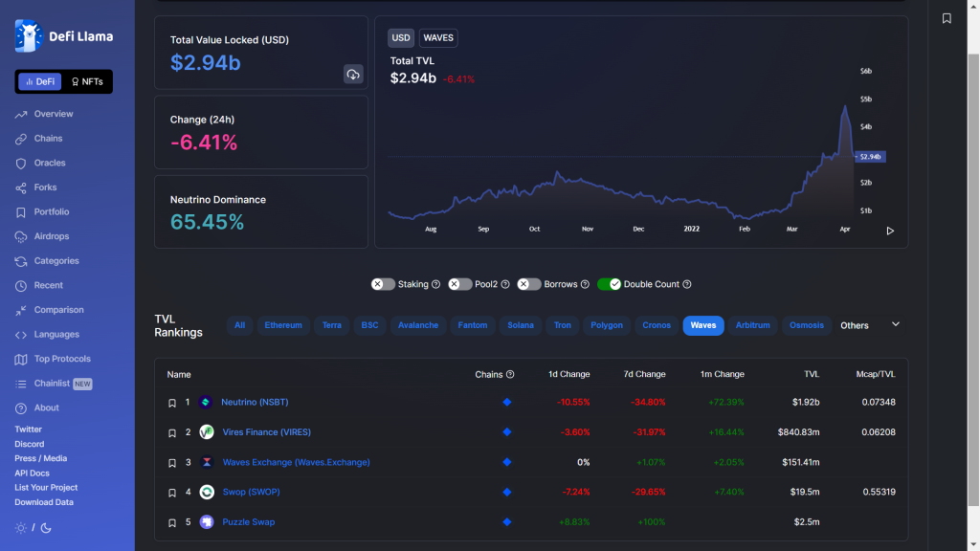
Task: Enable the Pool2 toggle
Action: [459, 284]
